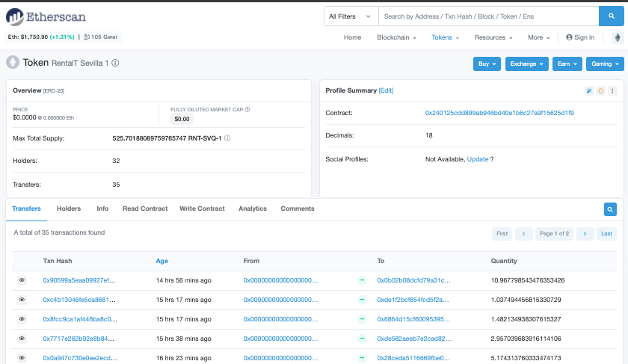Open the Read Contract tab
This screenshot has width=628, height=364.
[x=145, y=209]
